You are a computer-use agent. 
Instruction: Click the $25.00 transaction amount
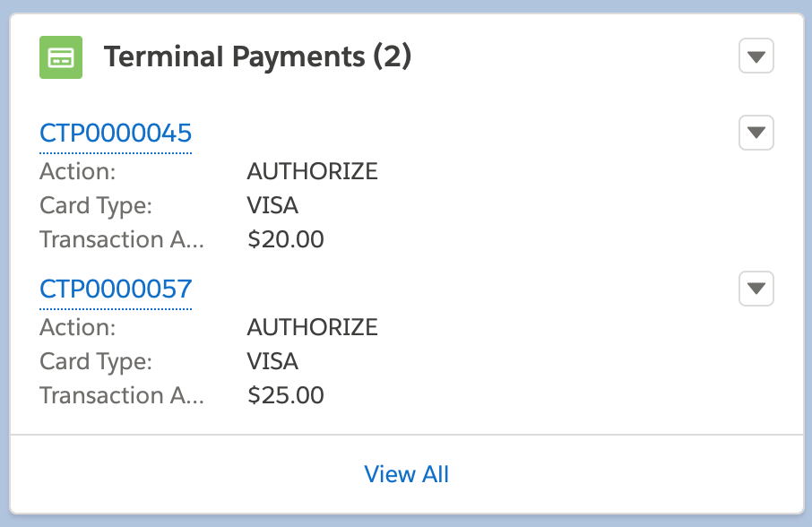point(285,395)
